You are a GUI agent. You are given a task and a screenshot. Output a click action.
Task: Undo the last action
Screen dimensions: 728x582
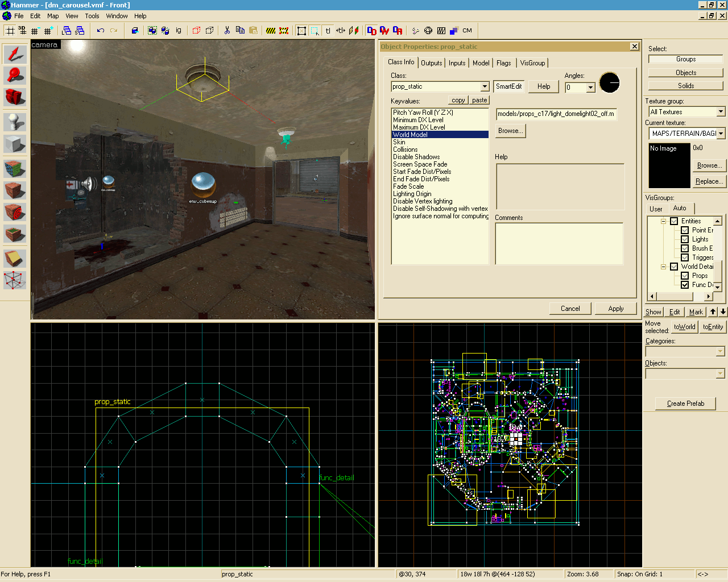[101, 31]
